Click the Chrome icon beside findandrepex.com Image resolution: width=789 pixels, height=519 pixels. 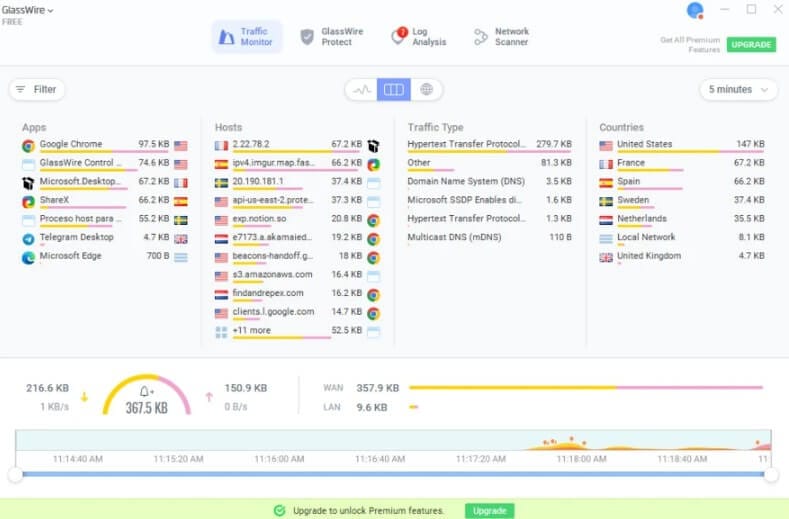pos(373,295)
